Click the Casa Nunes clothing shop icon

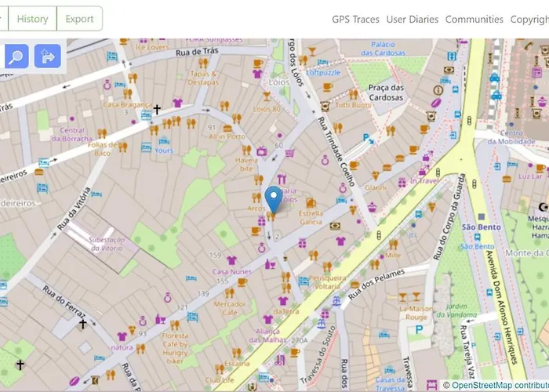coord(231,260)
